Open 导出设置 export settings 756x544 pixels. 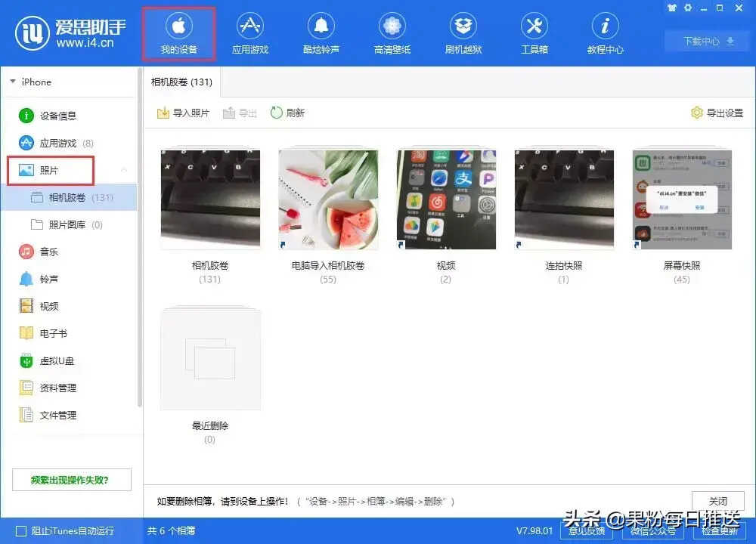coord(717,113)
